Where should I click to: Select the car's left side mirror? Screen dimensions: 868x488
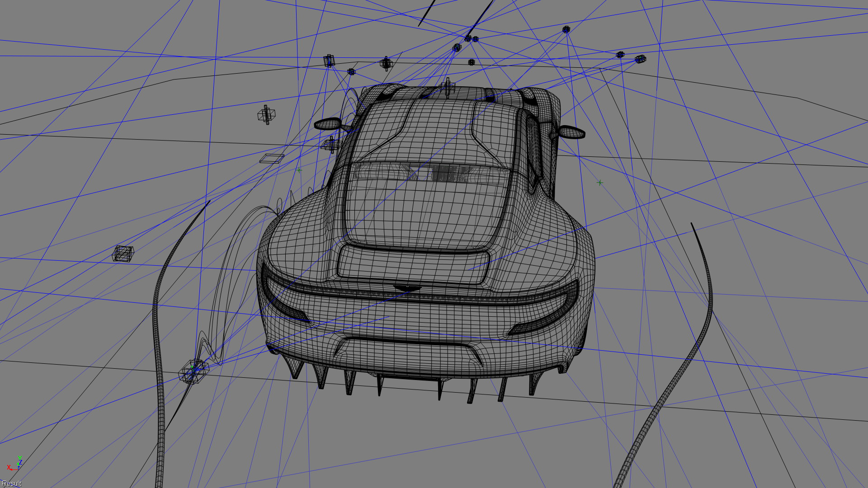coord(328,124)
